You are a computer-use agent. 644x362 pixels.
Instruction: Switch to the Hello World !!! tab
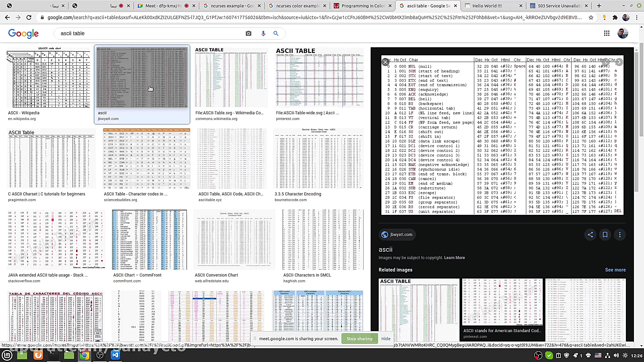click(x=487, y=6)
